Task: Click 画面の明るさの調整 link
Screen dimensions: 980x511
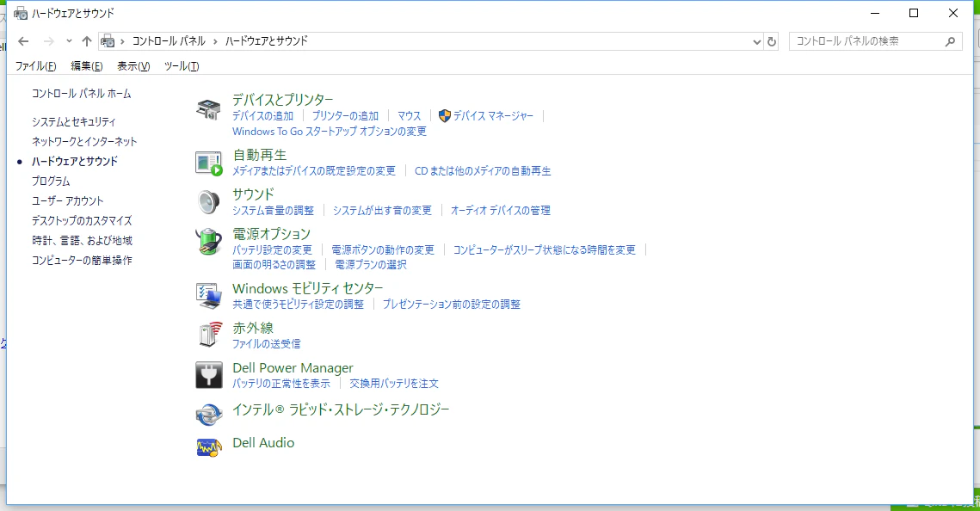Action: 274,265
